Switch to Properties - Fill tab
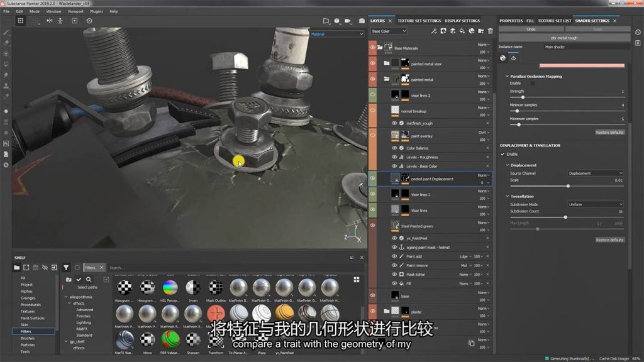Image resolution: width=644 pixels, height=362 pixels. (517, 21)
